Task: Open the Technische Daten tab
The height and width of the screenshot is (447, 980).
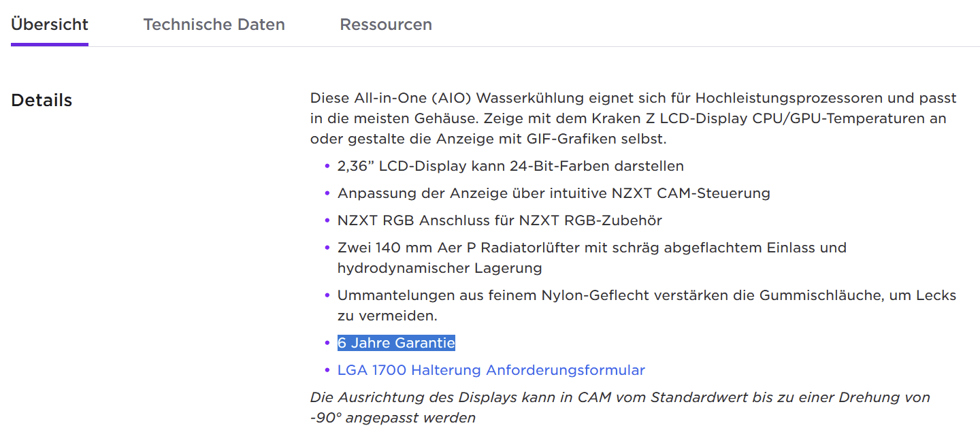Action: 214,24
